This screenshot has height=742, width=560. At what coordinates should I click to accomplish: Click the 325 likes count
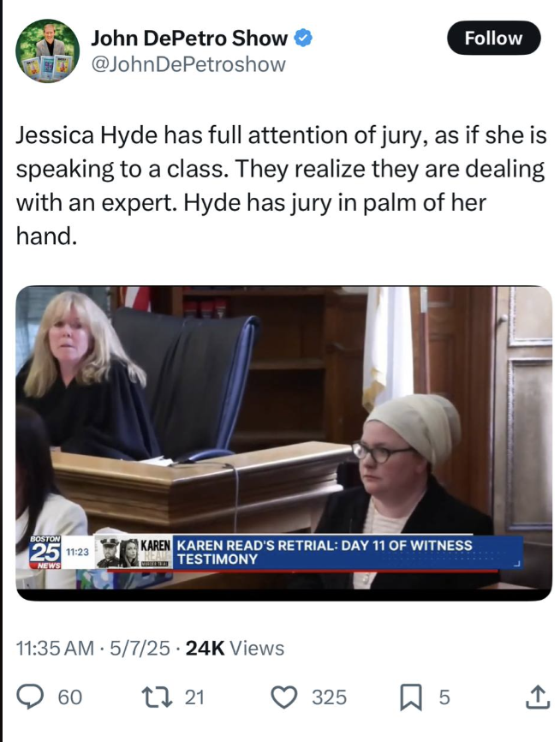click(x=329, y=697)
